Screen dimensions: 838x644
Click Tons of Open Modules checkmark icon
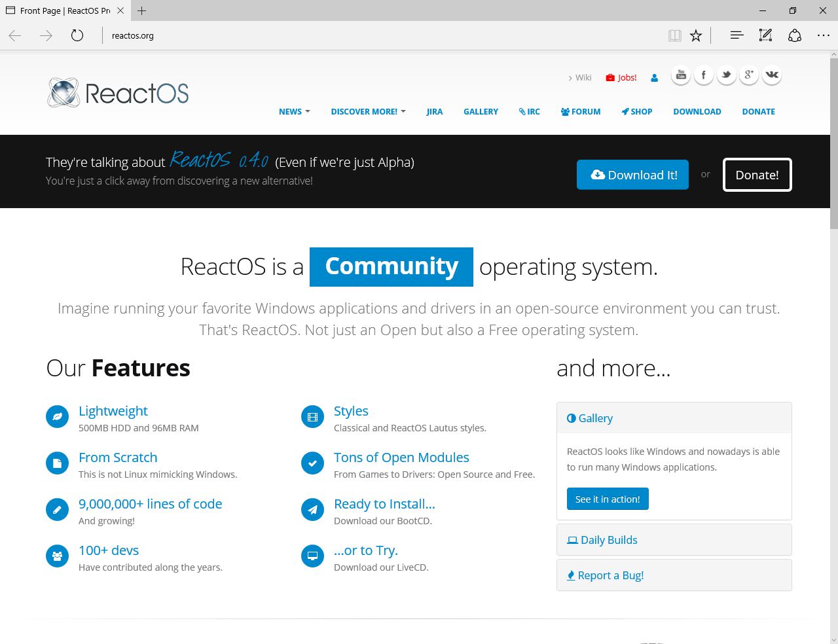[x=312, y=463]
